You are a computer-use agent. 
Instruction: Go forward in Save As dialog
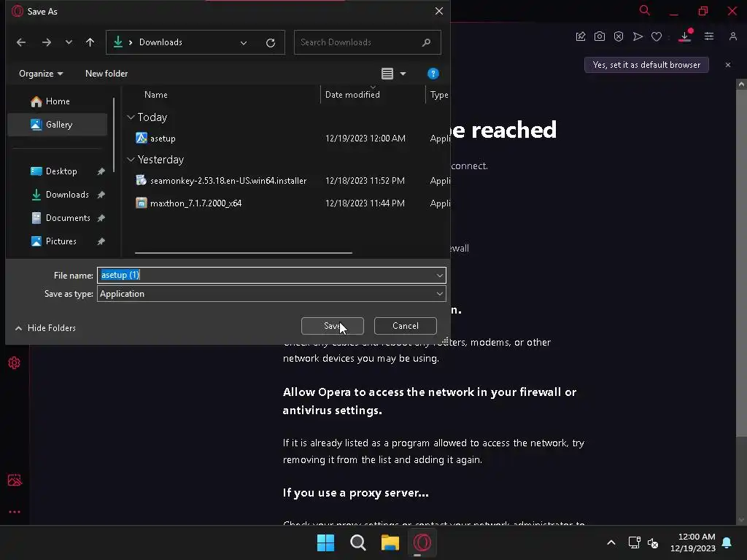(46, 42)
